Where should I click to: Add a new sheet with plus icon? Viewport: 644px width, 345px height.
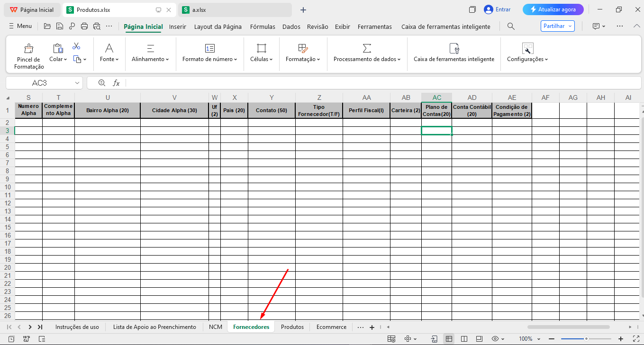click(372, 327)
